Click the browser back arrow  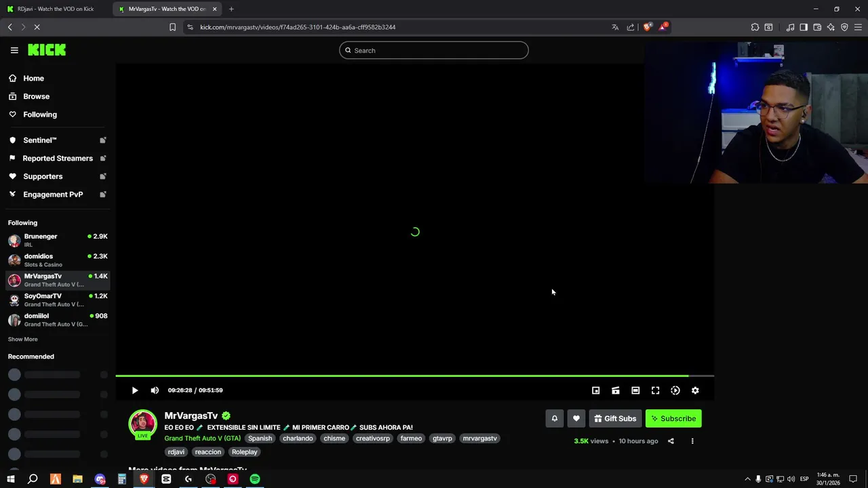[10, 27]
